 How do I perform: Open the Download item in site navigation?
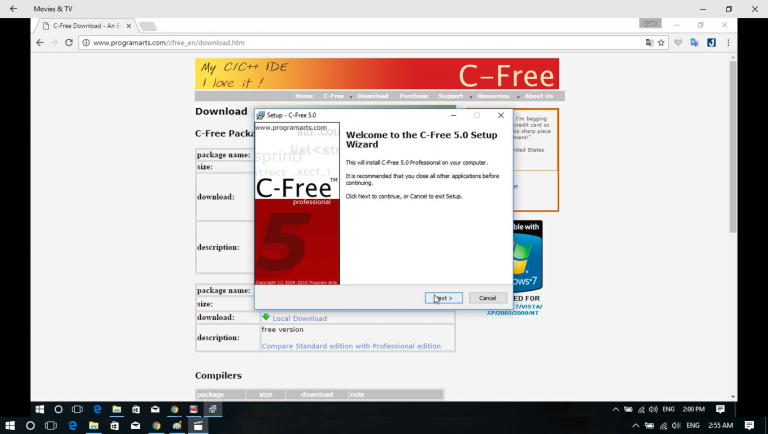(373, 96)
